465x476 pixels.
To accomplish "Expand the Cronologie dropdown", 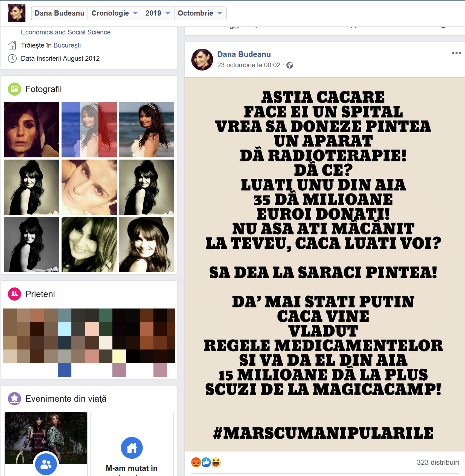I will point(115,13).
